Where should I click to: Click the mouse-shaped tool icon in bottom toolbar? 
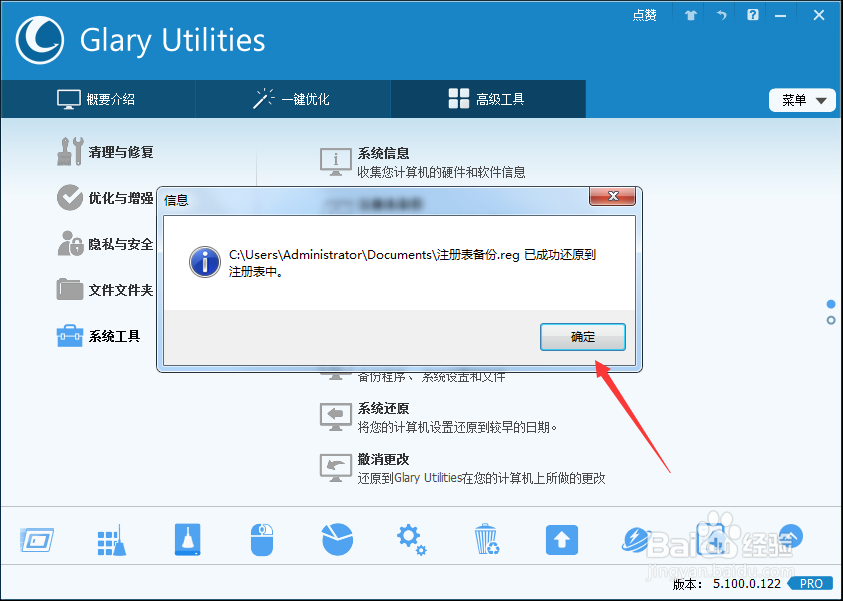click(x=261, y=540)
